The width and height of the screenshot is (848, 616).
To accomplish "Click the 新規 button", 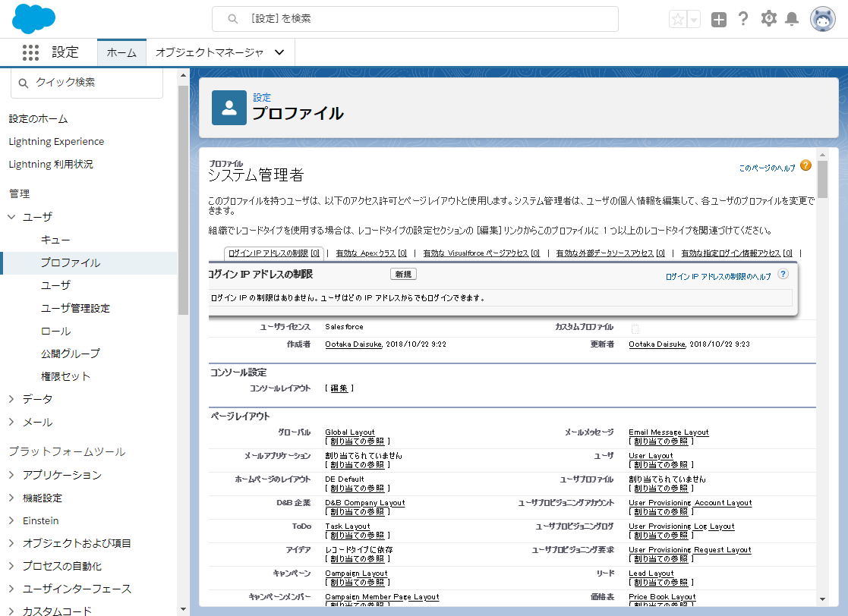I will click(x=403, y=274).
